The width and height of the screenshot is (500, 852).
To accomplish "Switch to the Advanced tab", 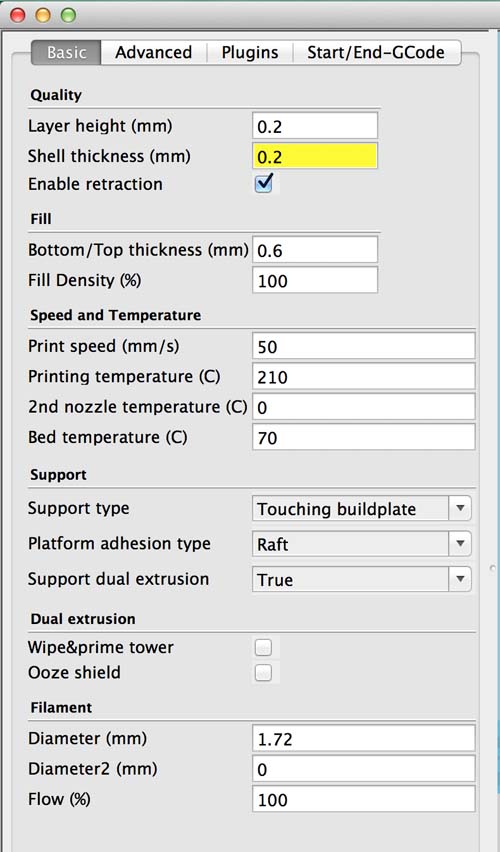I will click(154, 53).
